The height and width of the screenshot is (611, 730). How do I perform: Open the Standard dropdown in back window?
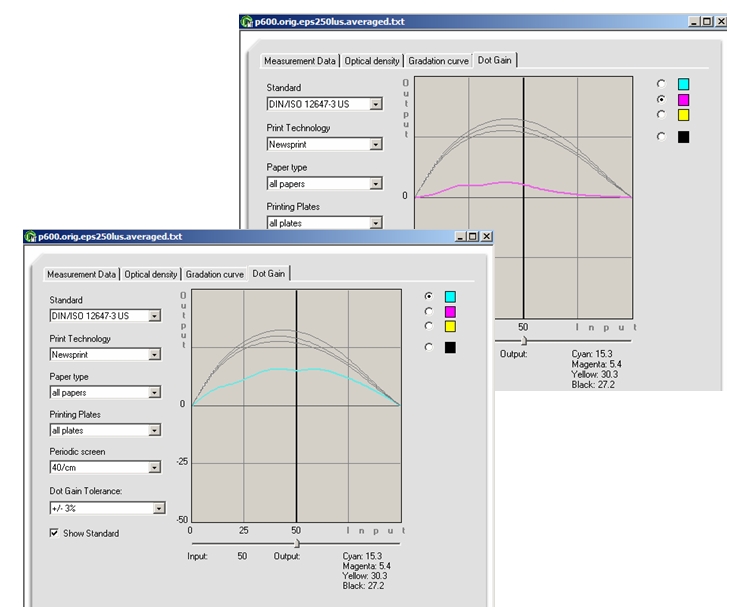tap(325, 104)
